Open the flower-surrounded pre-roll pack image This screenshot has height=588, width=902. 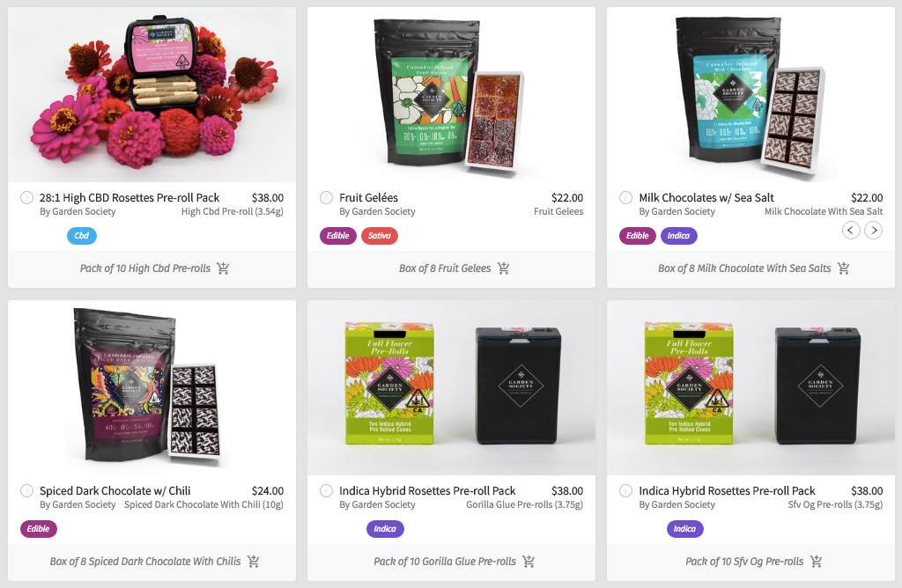(152, 95)
